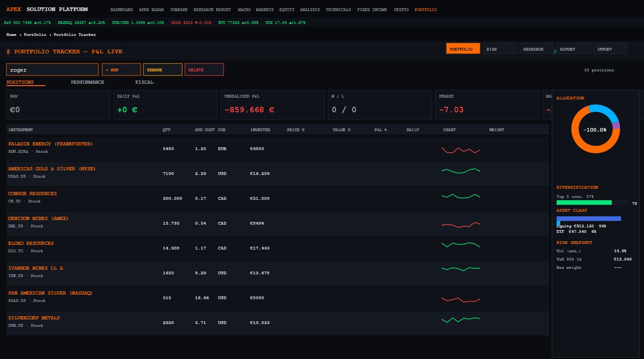Click the portfolio name field "roger"

click(52, 69)
